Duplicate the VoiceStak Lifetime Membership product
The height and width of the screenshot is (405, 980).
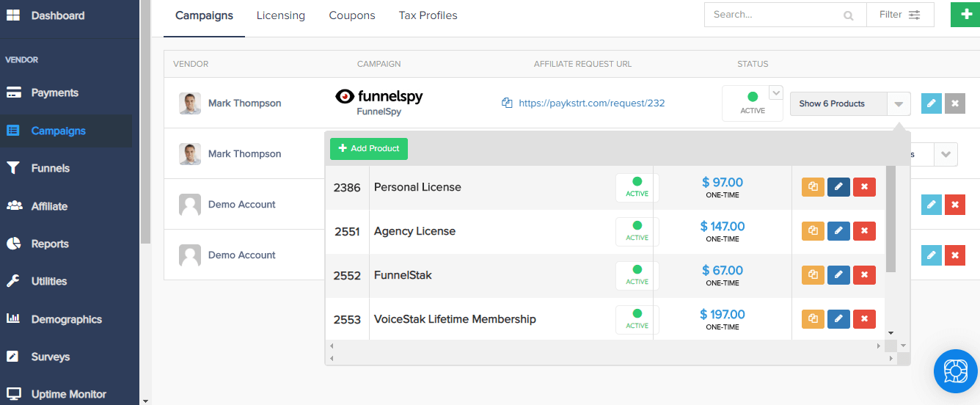coord(813,319)
